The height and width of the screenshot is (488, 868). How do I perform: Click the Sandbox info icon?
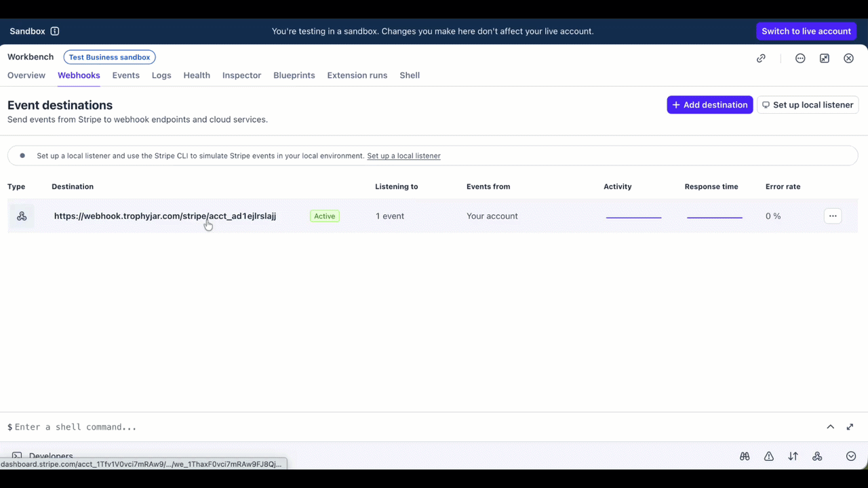55,31
